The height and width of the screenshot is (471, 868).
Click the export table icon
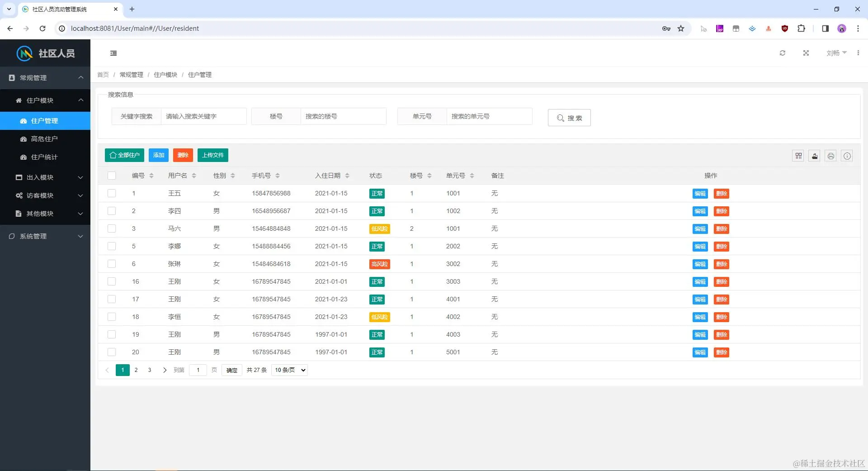pos(815,156)
